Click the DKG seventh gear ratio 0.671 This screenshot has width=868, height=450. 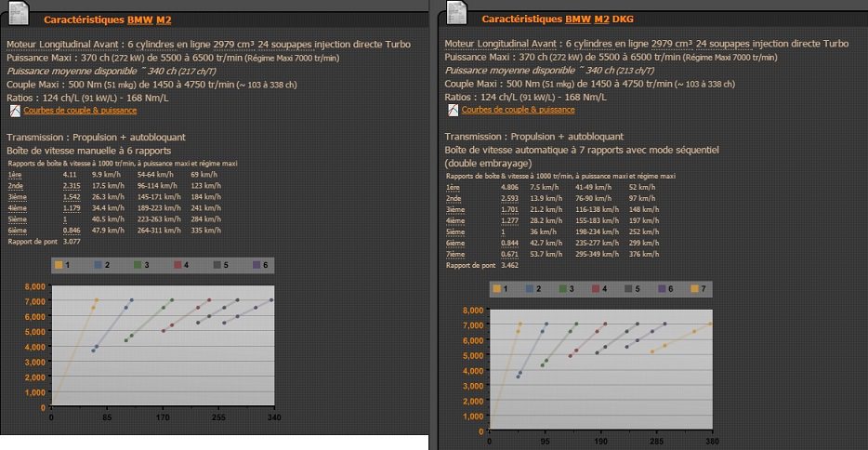click(x=510, y=255)
